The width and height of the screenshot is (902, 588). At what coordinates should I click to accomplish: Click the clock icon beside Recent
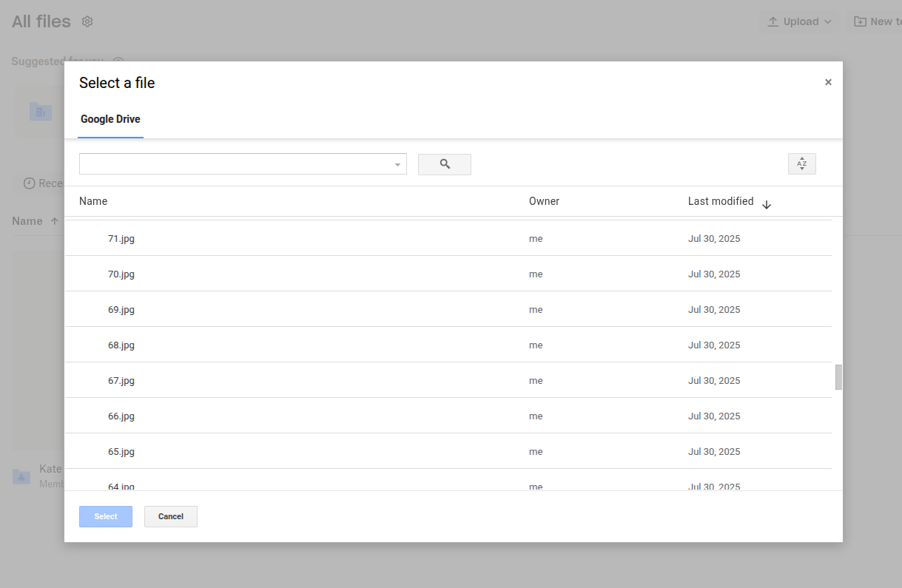click(x=29, y=183)
